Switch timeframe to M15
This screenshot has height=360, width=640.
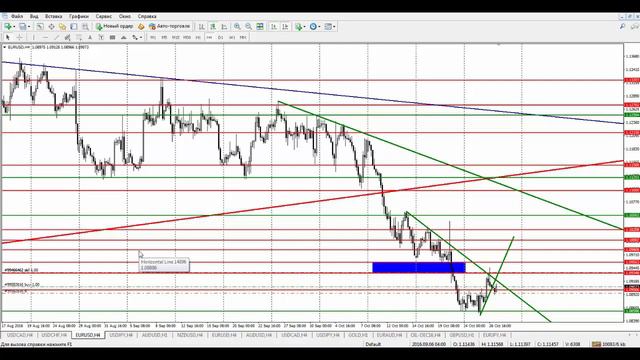pos(176,37)
